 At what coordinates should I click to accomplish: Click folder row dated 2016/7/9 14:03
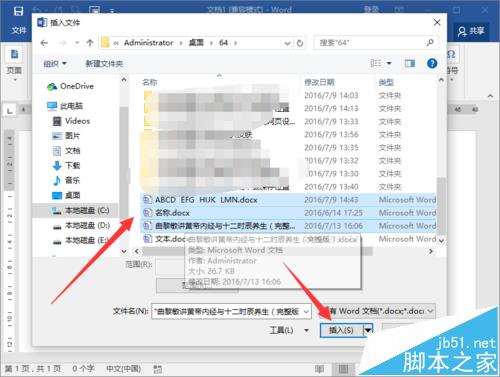(288, 95)
